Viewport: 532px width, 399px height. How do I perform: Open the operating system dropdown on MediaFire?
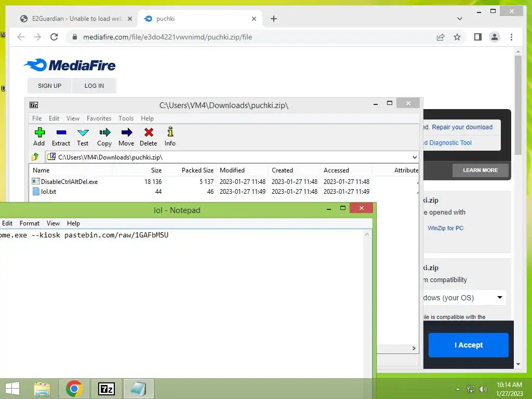tap(464, 298)
